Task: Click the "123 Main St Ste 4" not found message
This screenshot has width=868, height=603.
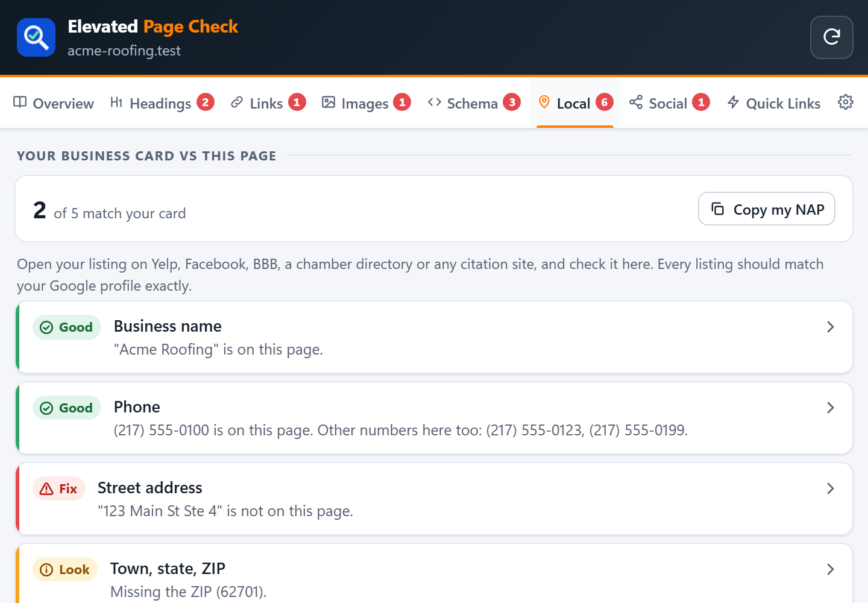Action: (x=225, y=511)
